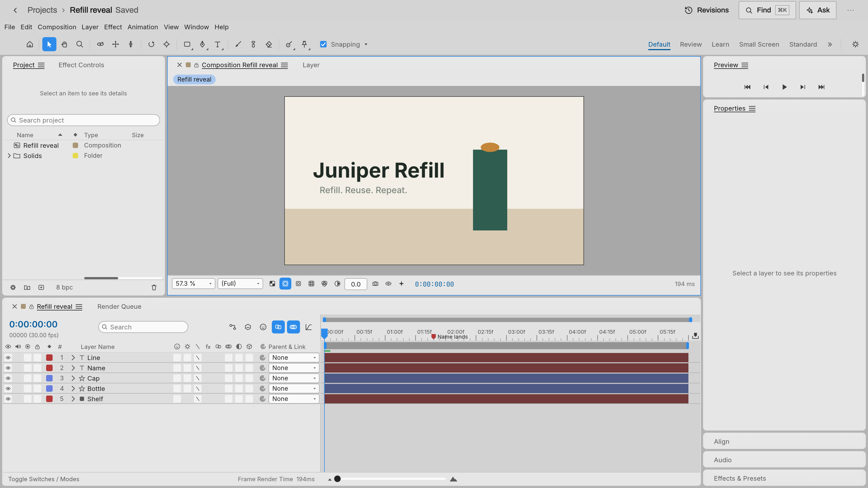Viewport: 868px width, 488px height.
Task: Select the Hand tool
Action: [x=64, y=44]
